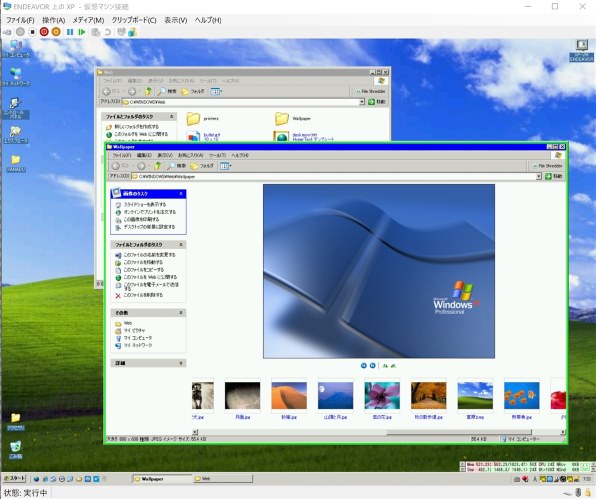This screenshot has height=499, width=596.
Task: Select the purple flower thumbnail
Action: pos(382,396)
